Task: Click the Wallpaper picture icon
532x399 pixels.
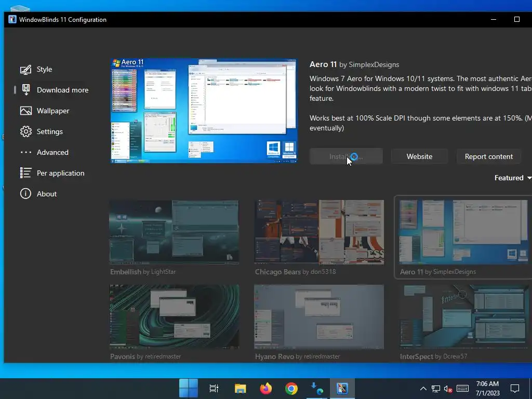Action: (x=26, y=111)
